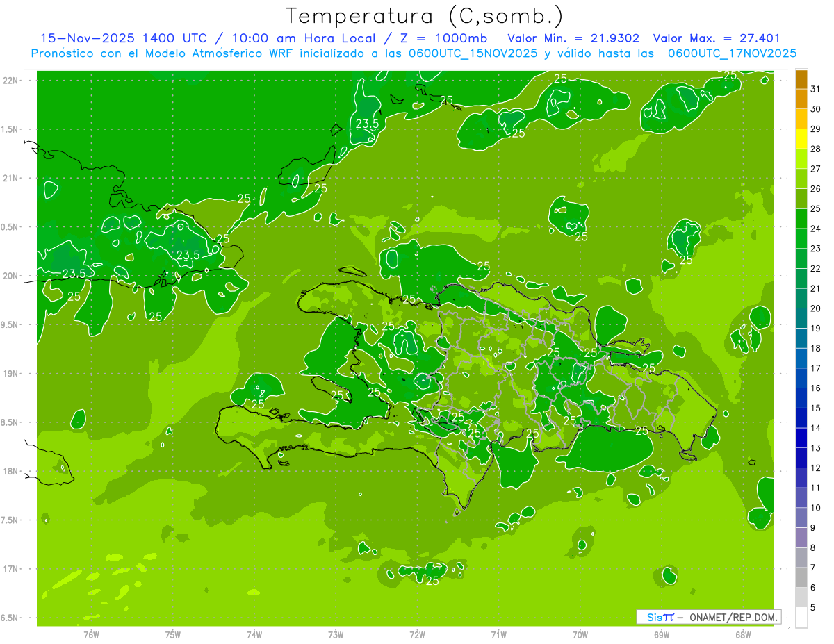The image size is (834, 644).
Task: Click color scale label 22
Action: (x=815, y=268)
